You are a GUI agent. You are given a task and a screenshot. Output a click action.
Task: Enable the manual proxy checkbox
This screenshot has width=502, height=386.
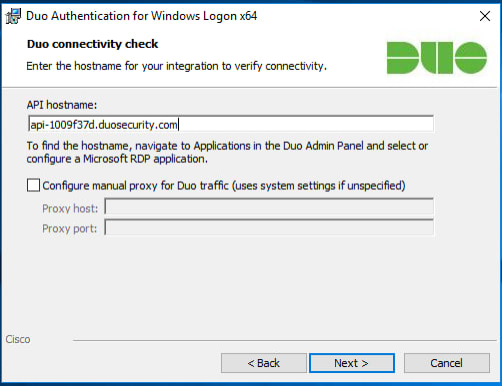33,185
